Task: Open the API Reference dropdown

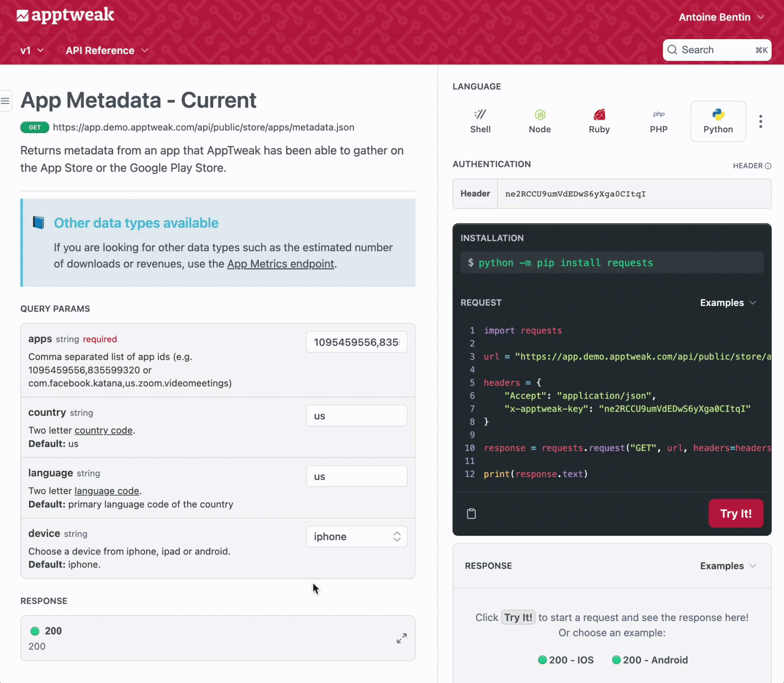Action: click(x=107, y=50)
